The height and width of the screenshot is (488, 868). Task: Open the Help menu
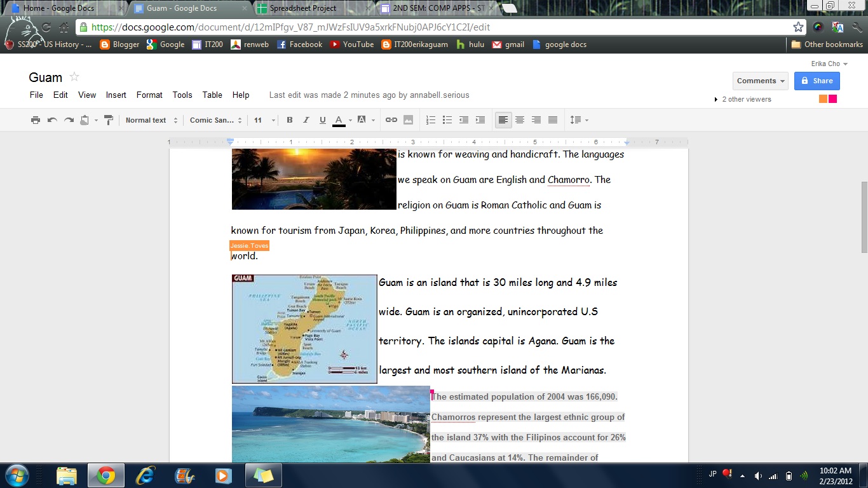(x=241, y=95)
